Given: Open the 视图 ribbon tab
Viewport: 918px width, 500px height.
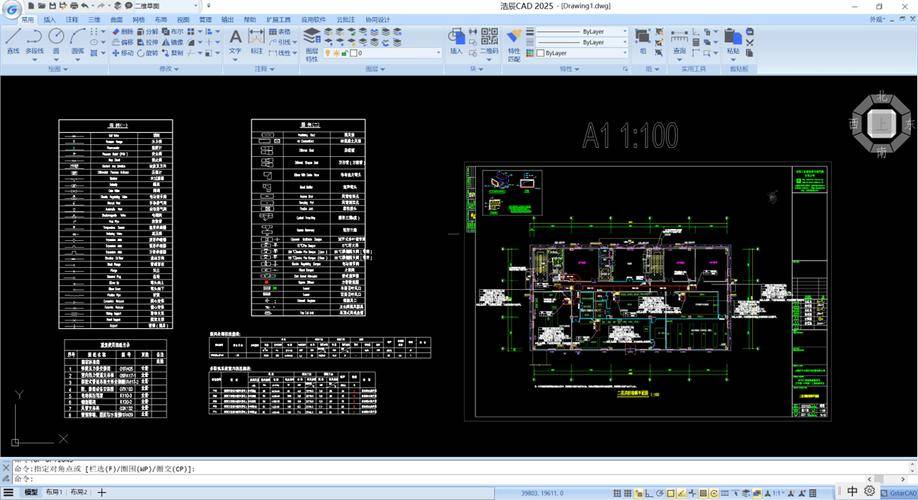Looking at the screenshot, I should (x=183, y=19).
